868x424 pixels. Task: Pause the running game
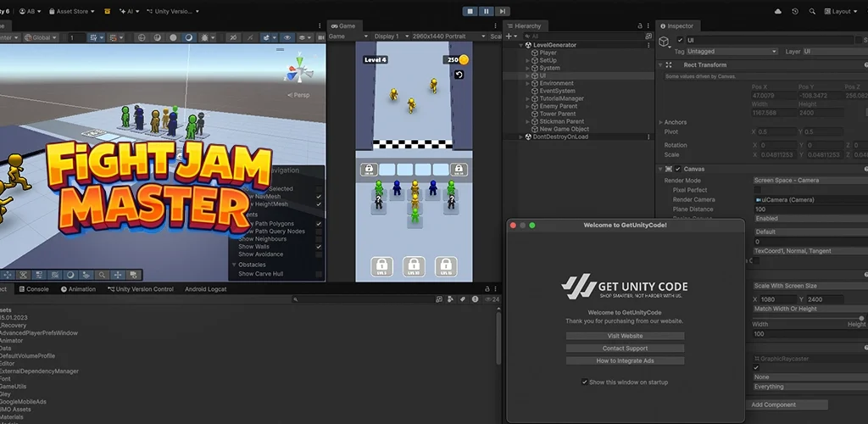[486, 11]
